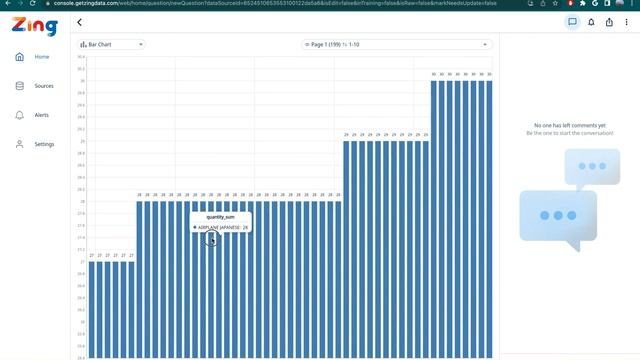Click the back arrow chevron
The width and height of the screenshot is (640, 360).
(x=80, y=22)
